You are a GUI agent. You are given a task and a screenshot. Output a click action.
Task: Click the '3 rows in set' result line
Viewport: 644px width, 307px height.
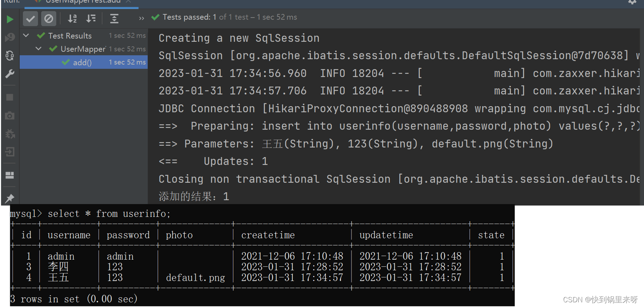74,299
